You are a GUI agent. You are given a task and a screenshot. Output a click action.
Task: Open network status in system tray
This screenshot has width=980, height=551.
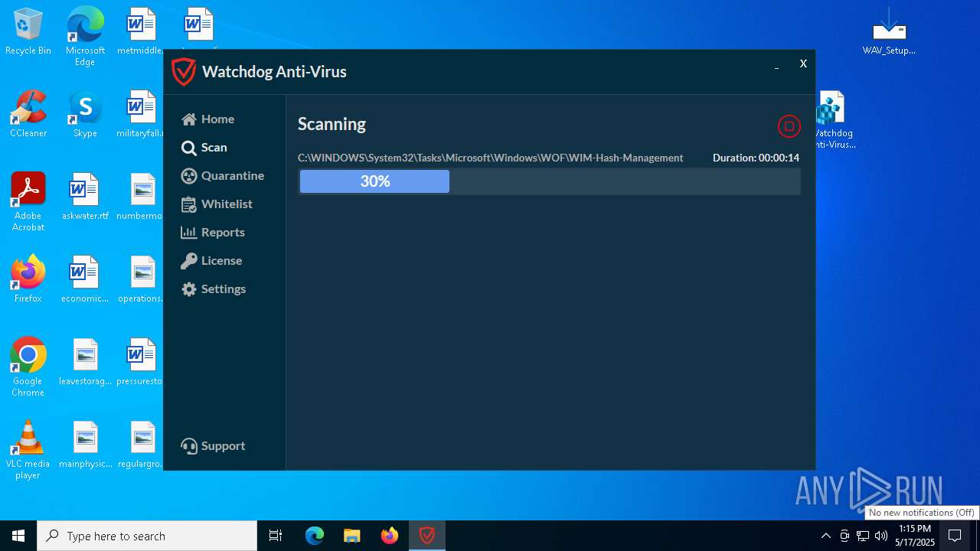pyautogui.click(x=863, y=536)
